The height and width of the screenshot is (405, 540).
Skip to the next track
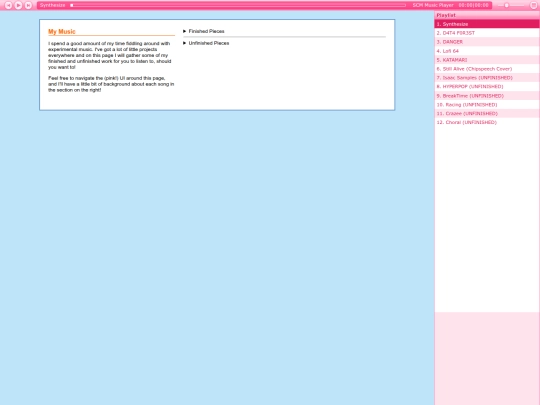click(28, 5)
